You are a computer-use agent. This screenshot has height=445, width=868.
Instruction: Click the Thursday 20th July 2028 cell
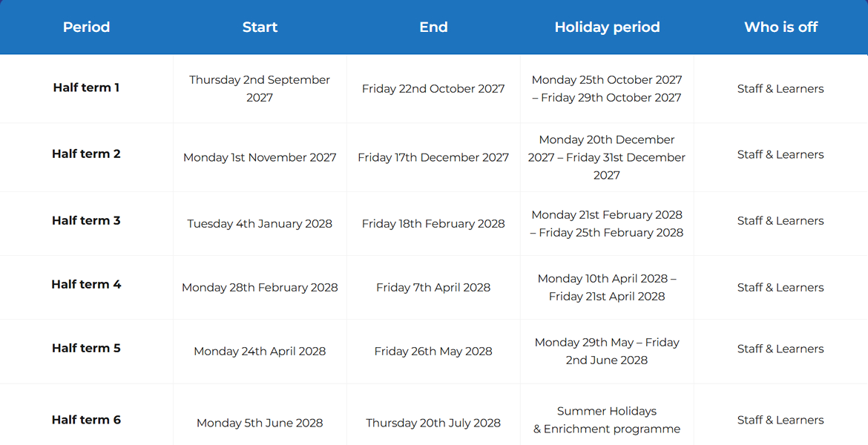[x=433, y=423]
